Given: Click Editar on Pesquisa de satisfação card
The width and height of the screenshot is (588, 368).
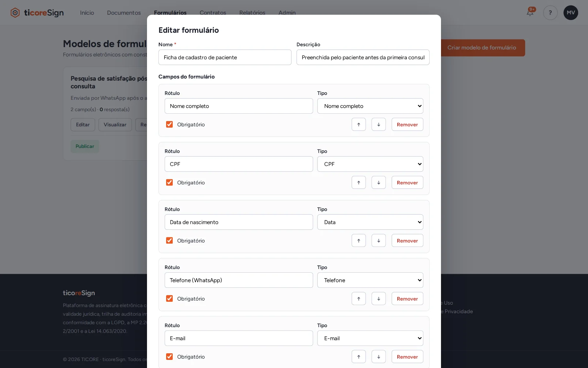Looking at the screenshot, I should click(83, 125).
